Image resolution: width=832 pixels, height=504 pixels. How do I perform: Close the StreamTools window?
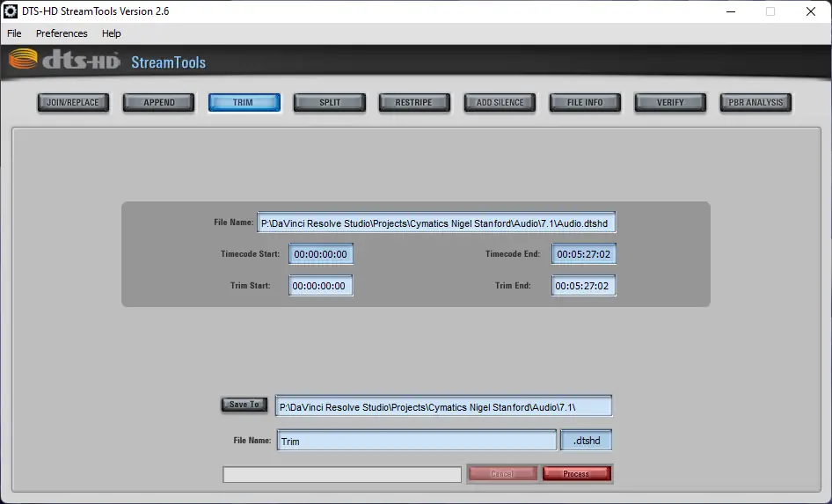(810, 11)
